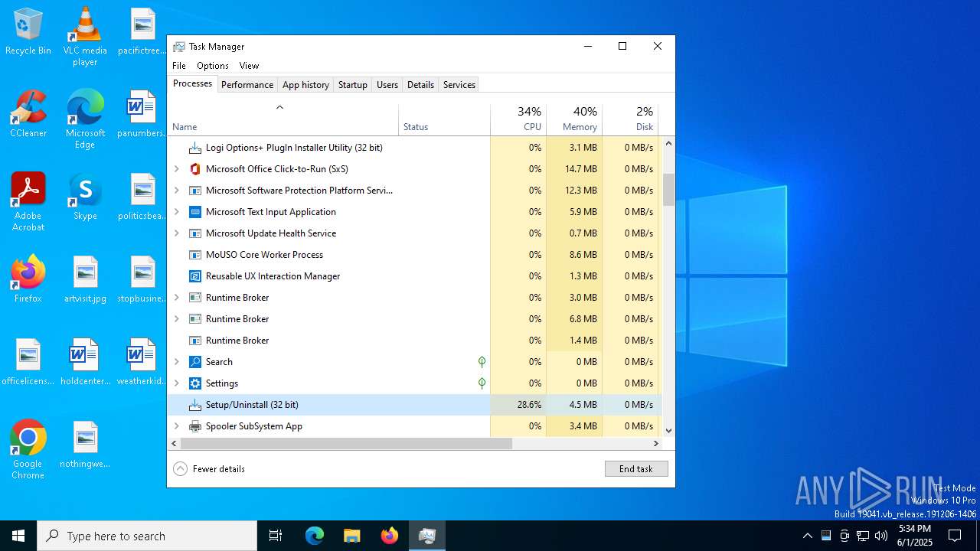Viewport: 980px width, 551px height.
Task: Click the Microsoft Update Health Service icon
Action: [194, 233]
